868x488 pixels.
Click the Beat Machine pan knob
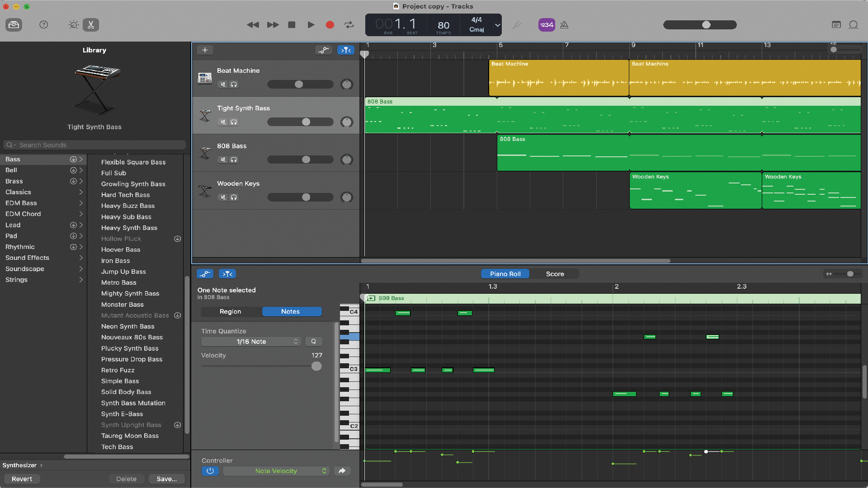347,84
